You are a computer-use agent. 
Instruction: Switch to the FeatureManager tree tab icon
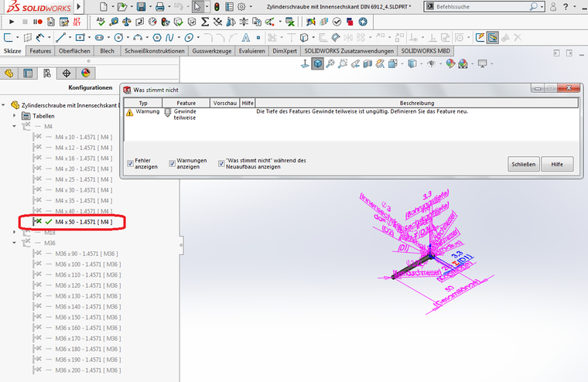9,73
